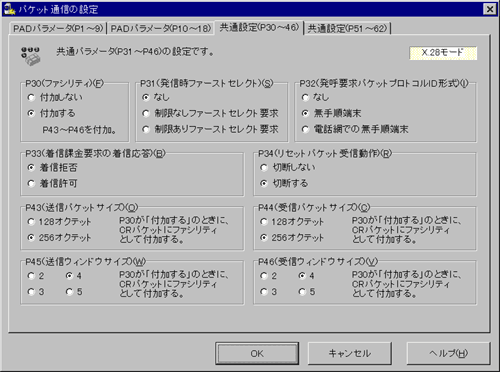Viewport: 500px width, 372px height.
Task: Click the P34(リセットパケット受信動作)(R) label
Action: 325,153
